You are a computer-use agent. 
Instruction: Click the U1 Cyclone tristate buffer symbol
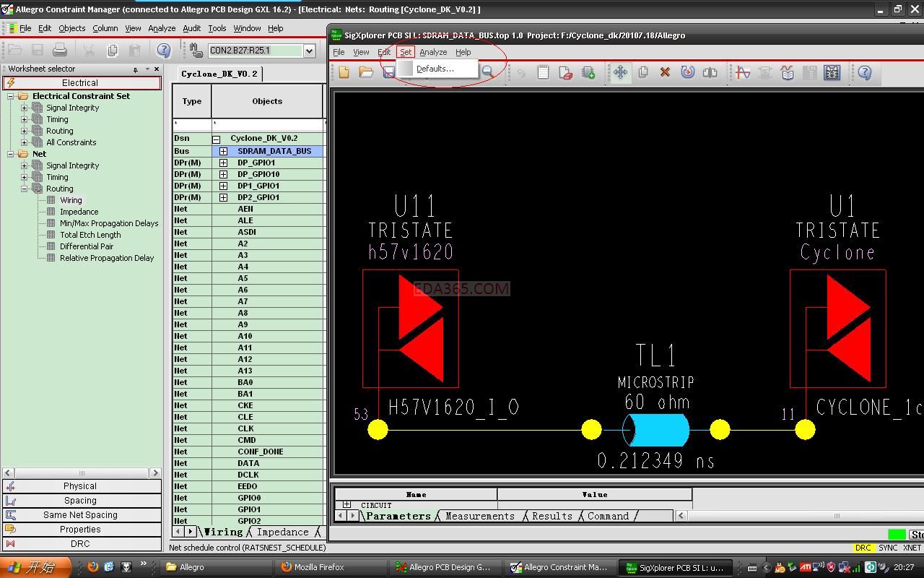(837, 329)
